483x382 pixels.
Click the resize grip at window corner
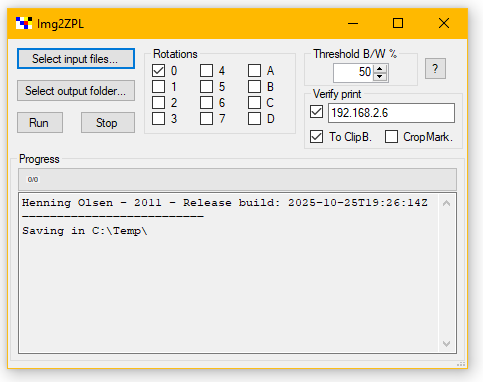coord(461,364)
